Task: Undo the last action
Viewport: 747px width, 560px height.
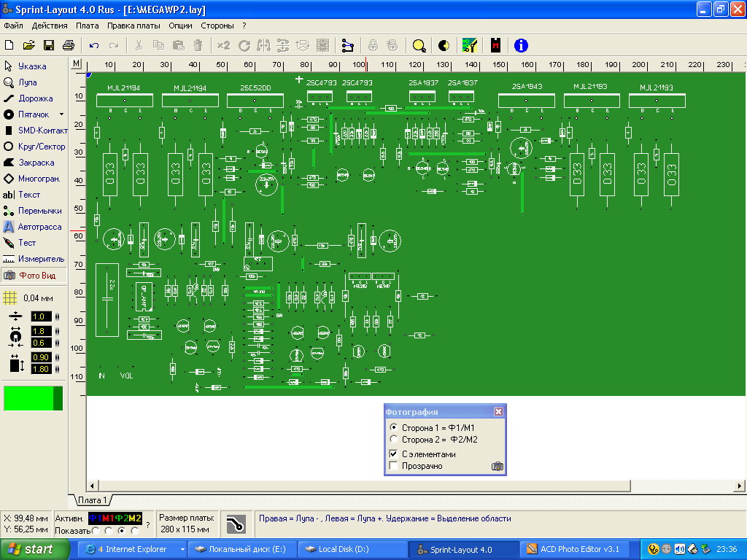Action: [x=94, y=45]
